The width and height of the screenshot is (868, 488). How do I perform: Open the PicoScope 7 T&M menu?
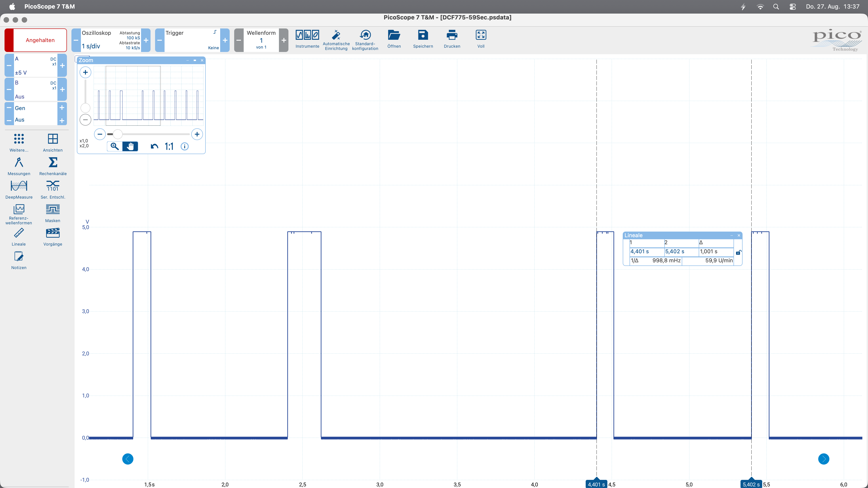tap(50, 7)
